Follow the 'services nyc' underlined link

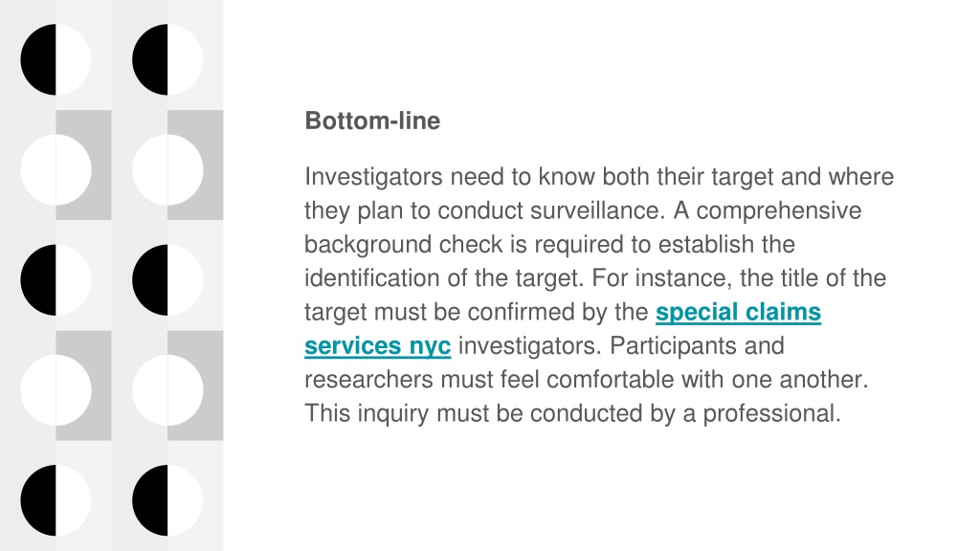click(x=377, y=345)
